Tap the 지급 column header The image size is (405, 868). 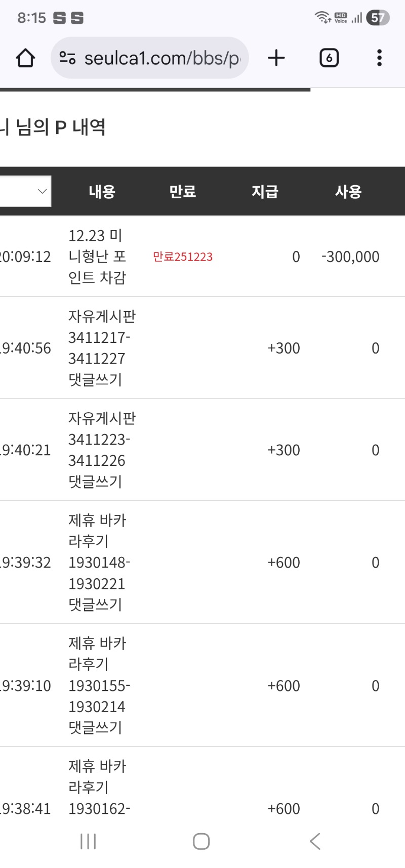(x=265, y=192)
